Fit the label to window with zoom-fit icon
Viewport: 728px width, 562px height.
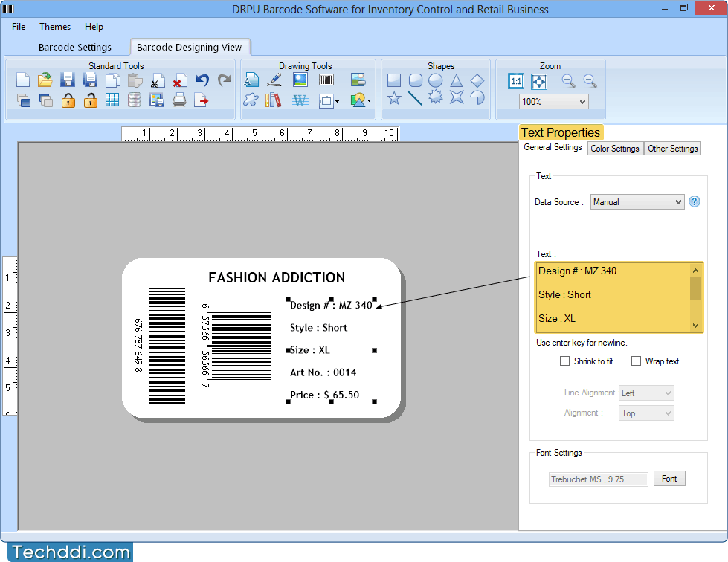[x=539, y=82]
